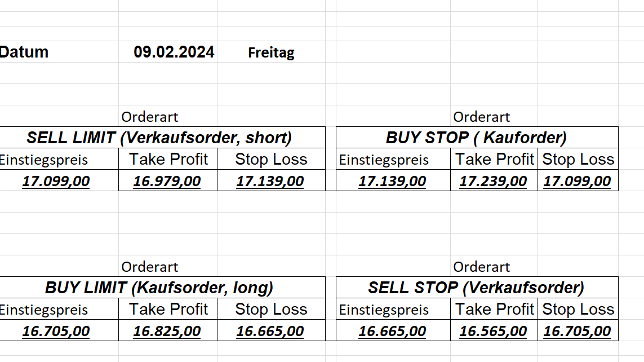Select the BUY LIMIT (Kaufsorder, long) header
This screenshot has height=362, width=644.
pos(159,288)
